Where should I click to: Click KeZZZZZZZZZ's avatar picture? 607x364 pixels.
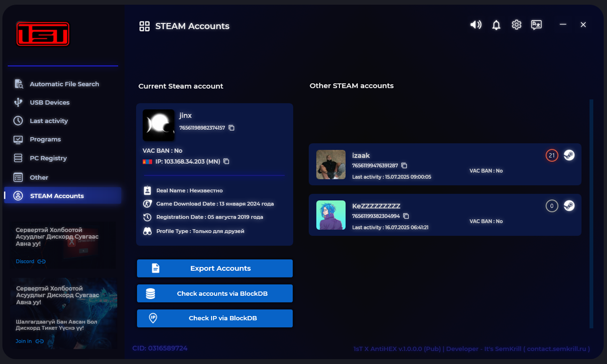(331, 215)
